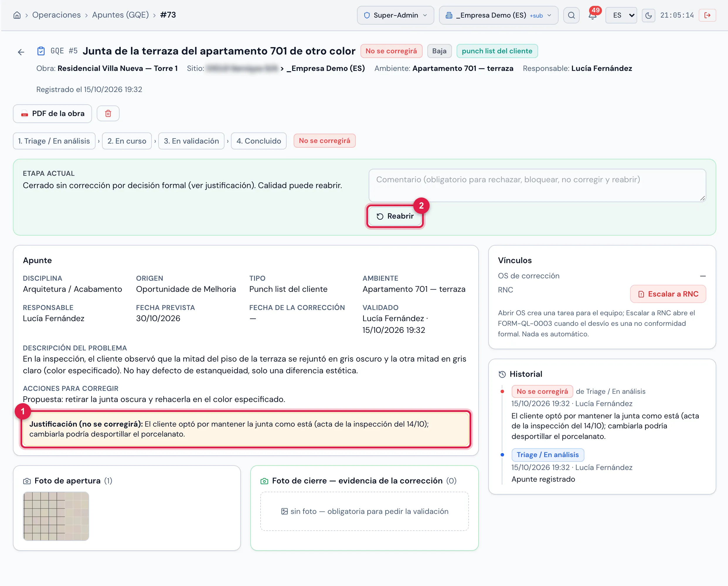
Task: Click the camera icon of Foto de cierre
Action: coord(264,481)
